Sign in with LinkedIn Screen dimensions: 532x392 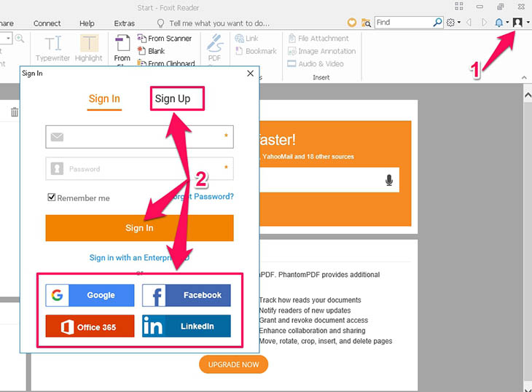point(187,326)
